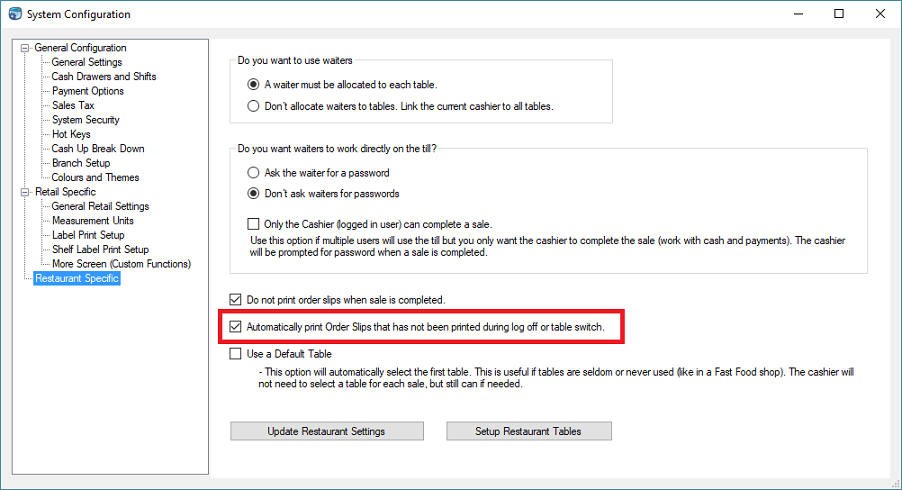The height and width of the screenshot is (490, 902).
Task: Enable the 'Use a Default Table' checkbox
Action: coord(236,354)
